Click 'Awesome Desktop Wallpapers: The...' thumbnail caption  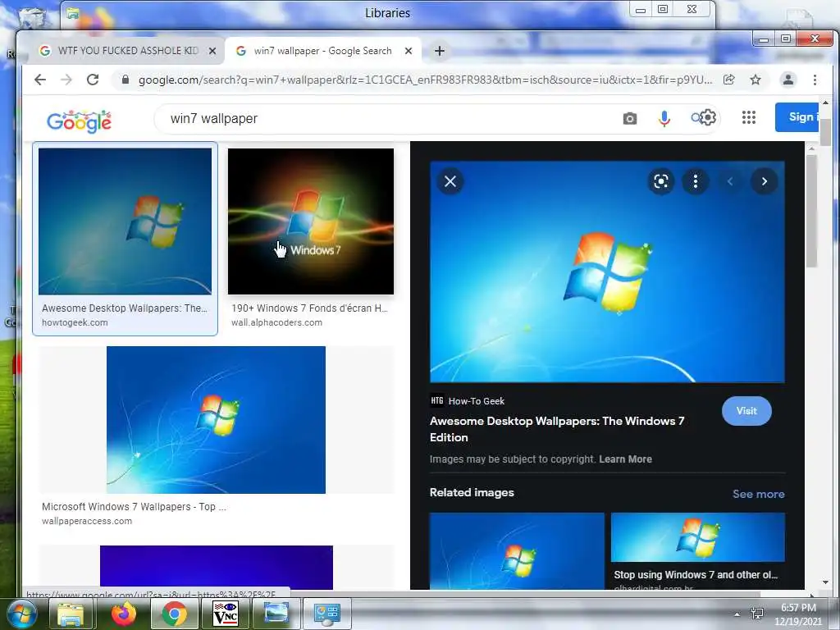(125, 308)
